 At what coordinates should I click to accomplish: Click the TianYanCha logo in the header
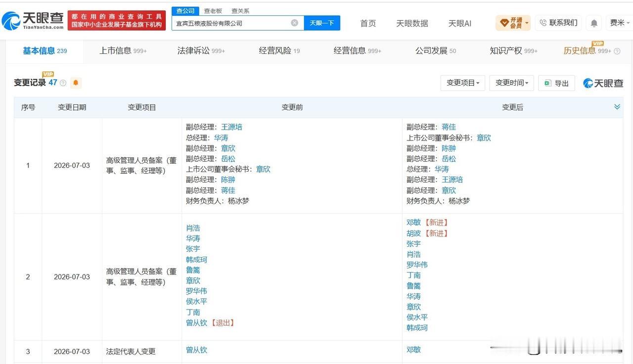tap(33, 21)
